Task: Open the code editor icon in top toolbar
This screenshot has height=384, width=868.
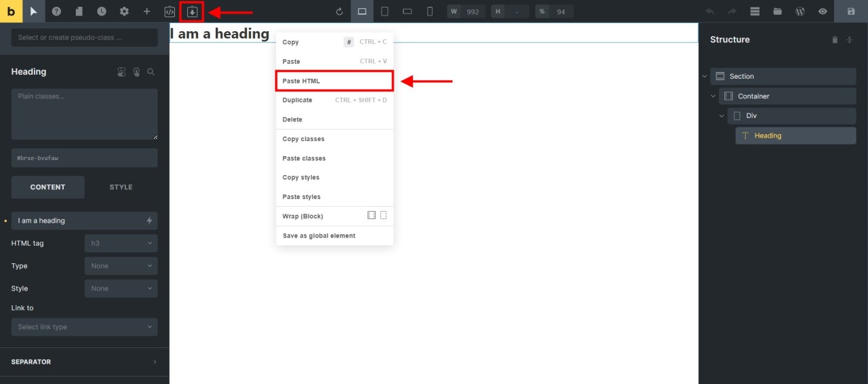Action: coord(170,12)
